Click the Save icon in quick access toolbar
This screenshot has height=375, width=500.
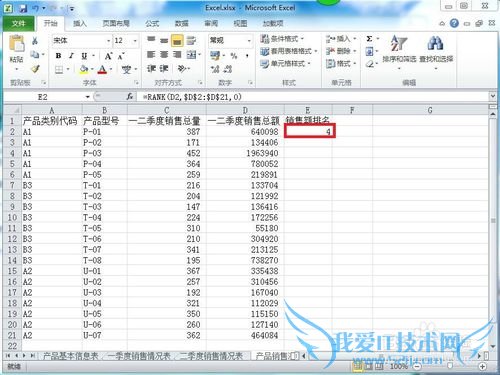(x=23, y=8)
